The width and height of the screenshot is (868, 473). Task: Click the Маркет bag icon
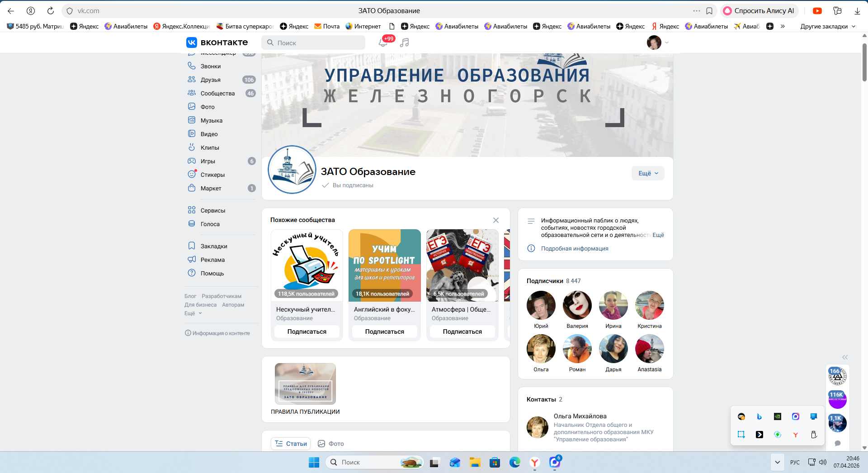192,188
